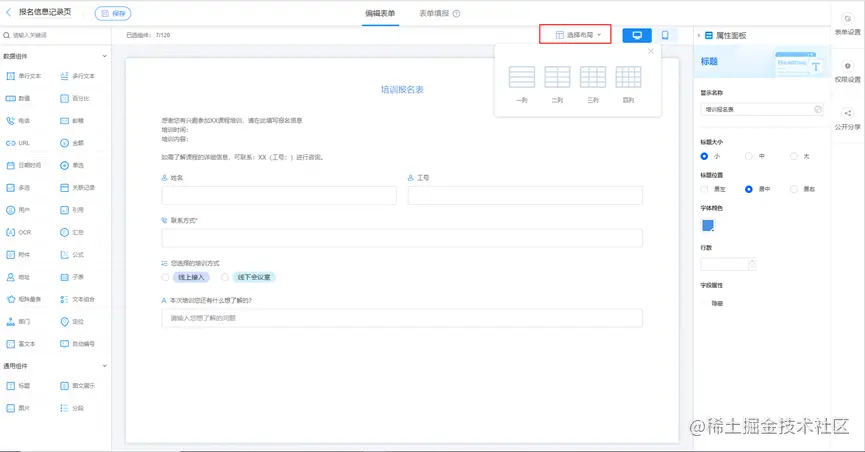The height and width of the screenshot is (452, 865).
Task: Add the 公式 (formula) component
Action: 72,254
